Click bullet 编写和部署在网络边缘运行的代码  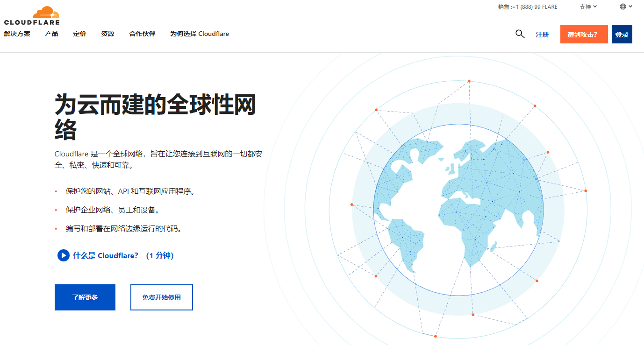(123, 229)
